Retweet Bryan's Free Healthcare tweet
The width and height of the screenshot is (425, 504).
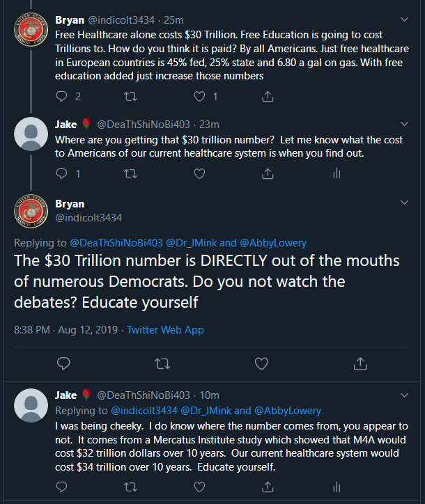click(129, 97)
